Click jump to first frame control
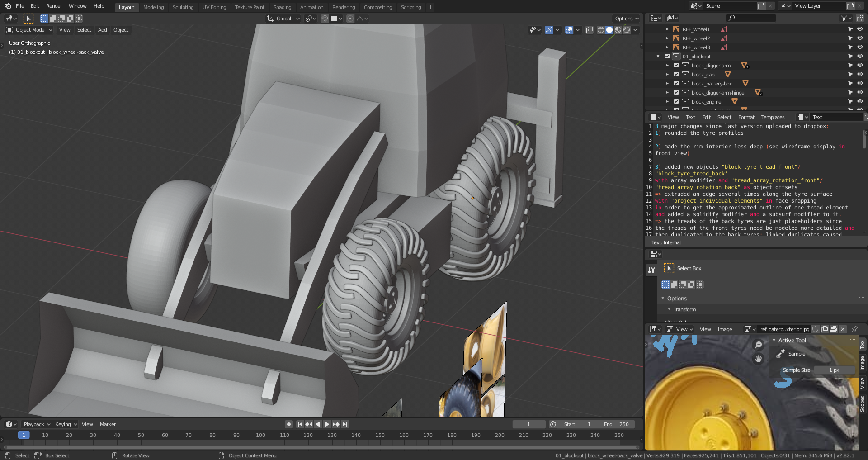Screen dimensions: 868x460 (x=300, y=424)
